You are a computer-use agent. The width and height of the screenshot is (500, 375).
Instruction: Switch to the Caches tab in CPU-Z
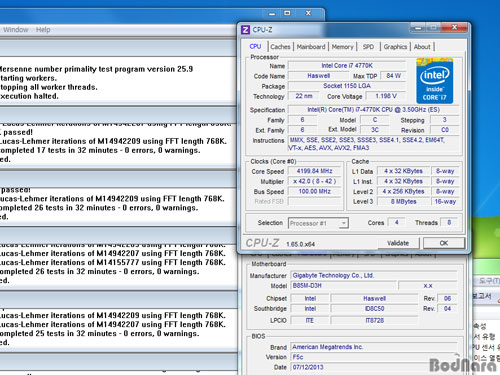tap(280, 47)
